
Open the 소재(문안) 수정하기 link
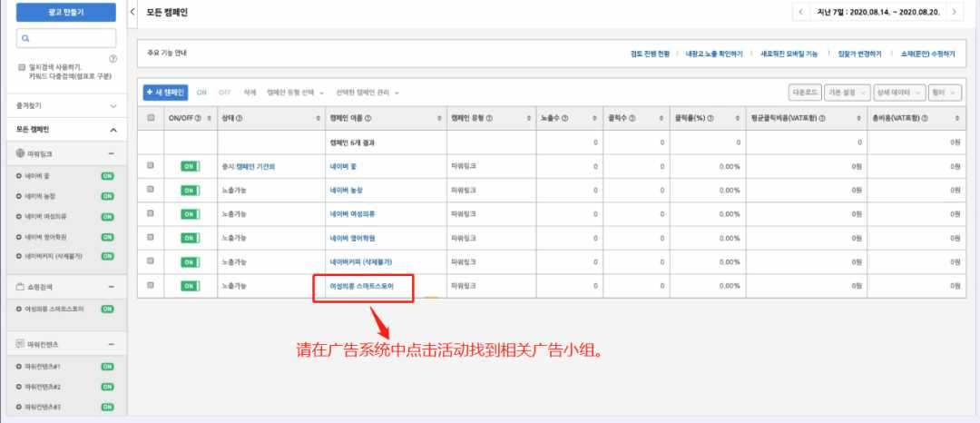tap(928, 54)
